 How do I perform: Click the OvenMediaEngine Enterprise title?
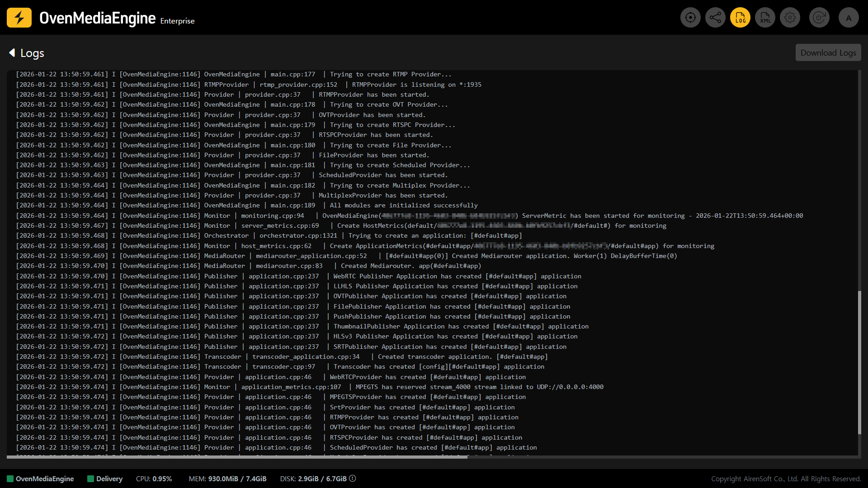tap(117, 19)
